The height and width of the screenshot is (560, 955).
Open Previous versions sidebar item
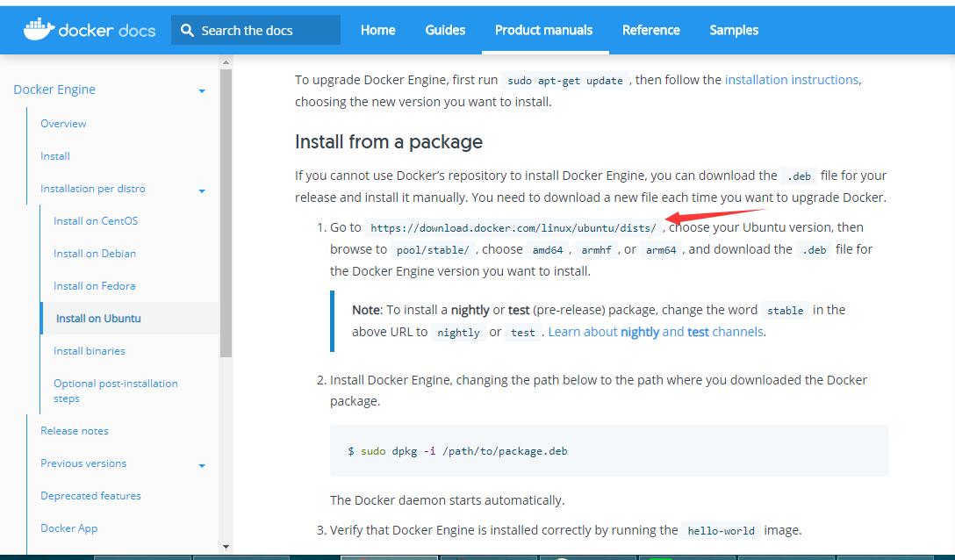[83, 463]
